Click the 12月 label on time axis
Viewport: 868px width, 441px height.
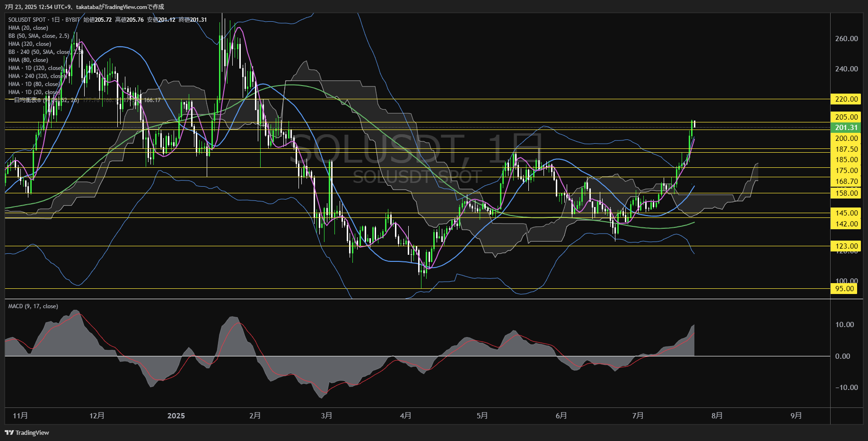tap(97, 415)
